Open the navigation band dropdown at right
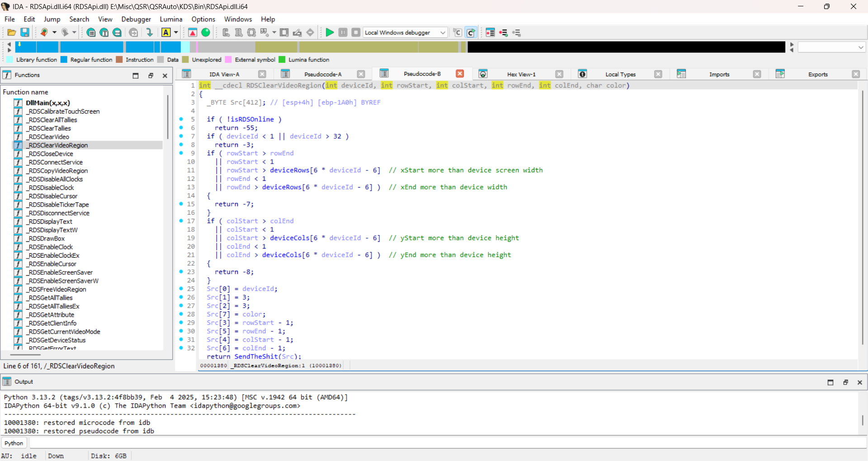 pos(860,47)
